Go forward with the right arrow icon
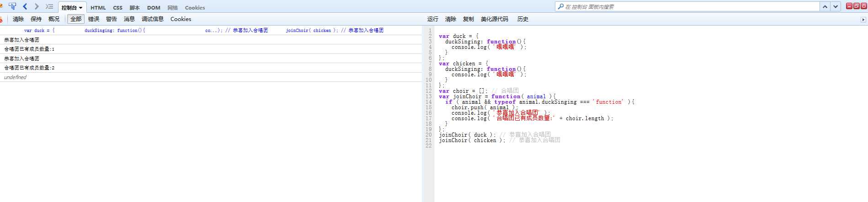This screenshot has height=202, width=868. pos(37,6)
